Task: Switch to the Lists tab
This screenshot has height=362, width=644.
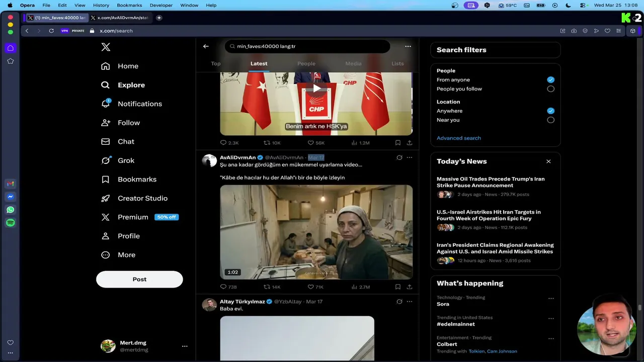Action: coord(397,63)
